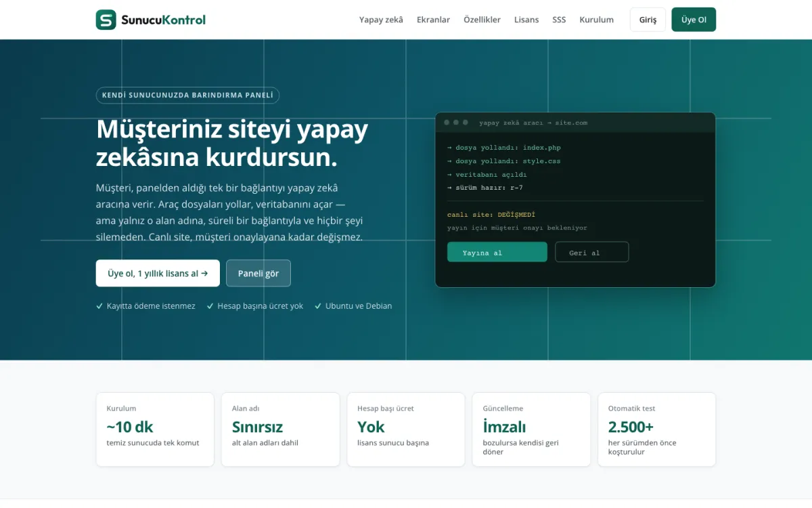Open the Kurulum navigation link
The width and height of the screenshot is (812, 508).
(596, 20)
